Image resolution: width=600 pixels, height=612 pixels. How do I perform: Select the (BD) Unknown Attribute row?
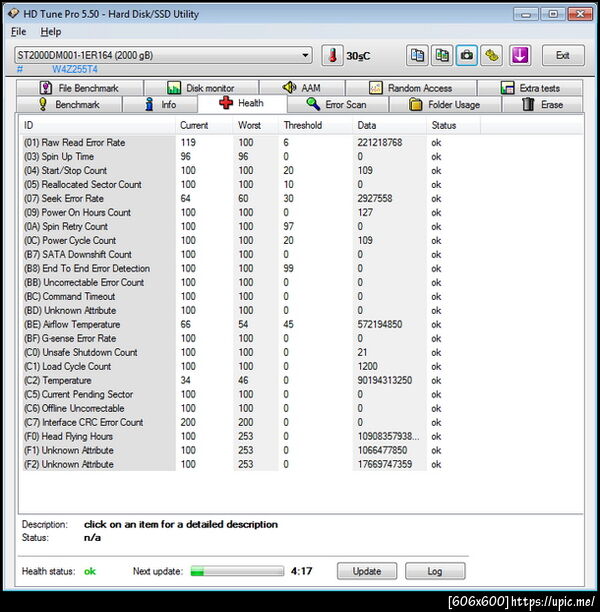252,310
